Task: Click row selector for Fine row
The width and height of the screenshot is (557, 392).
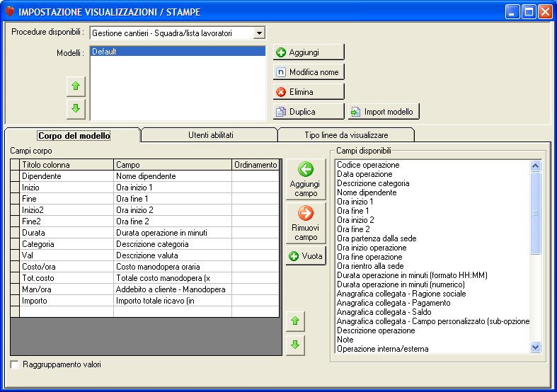Action: point(15,199)
